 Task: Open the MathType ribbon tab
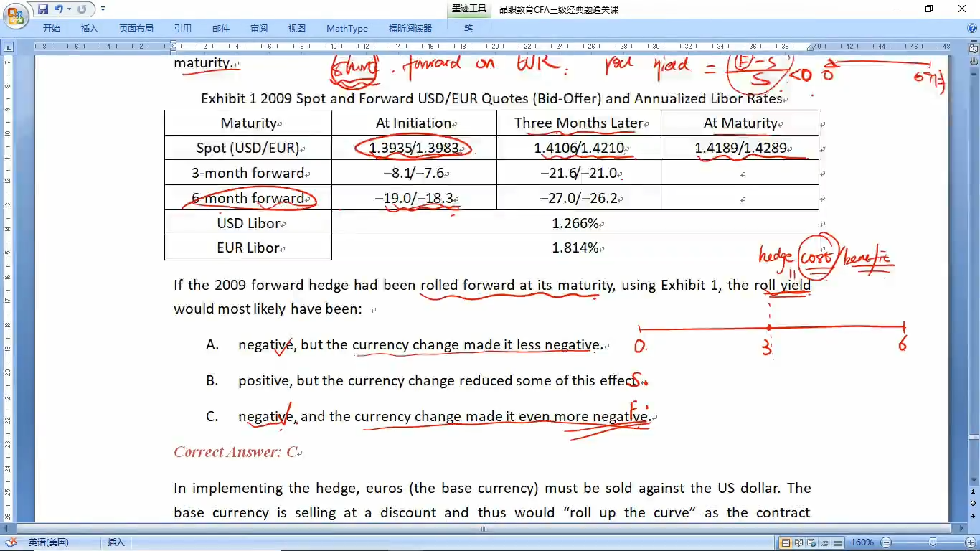tap(347, 28)
